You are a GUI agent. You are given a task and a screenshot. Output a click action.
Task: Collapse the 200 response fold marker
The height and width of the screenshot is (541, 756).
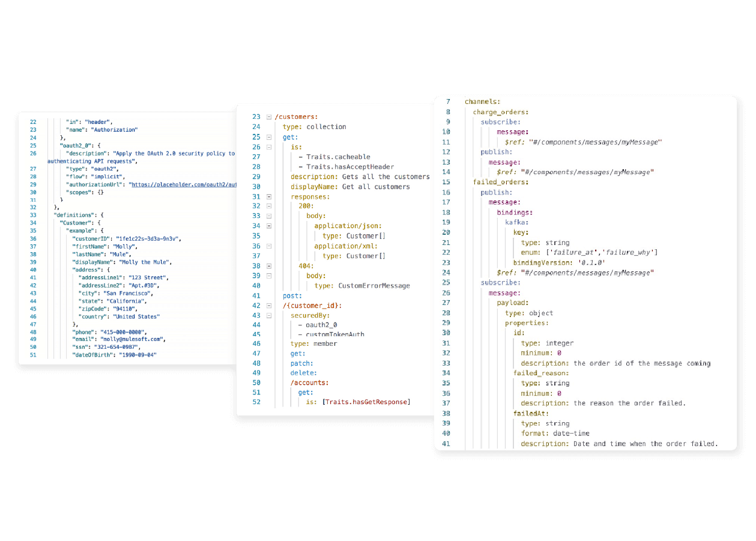(268, 206)
